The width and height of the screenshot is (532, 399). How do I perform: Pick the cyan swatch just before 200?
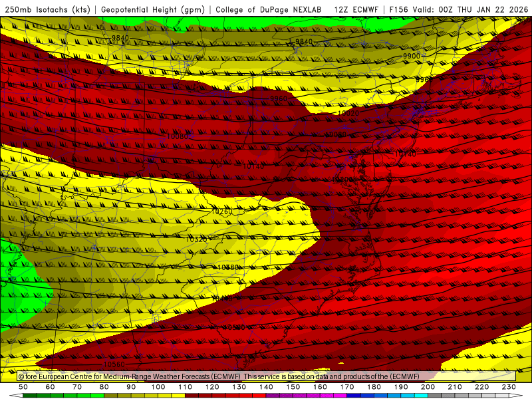pyautogui.click(x=421, y=396)
